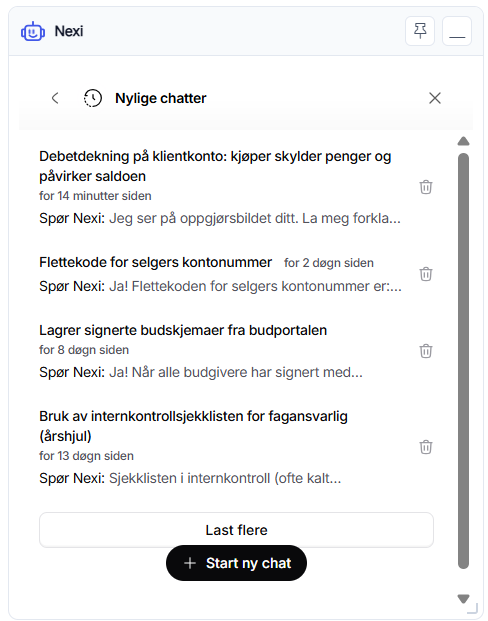
Task: Click the preview text 'Jeg ser på oppgjørsbildet ditt'
Action: [203, 219]
